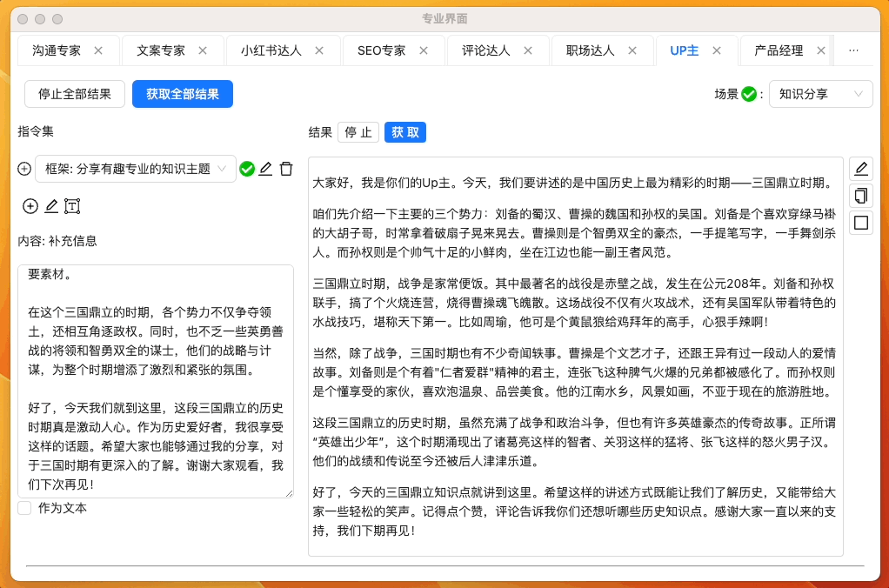Select the SEO专家 tab
This screenshot has width=889, height=588.
(x=382, y=50)
